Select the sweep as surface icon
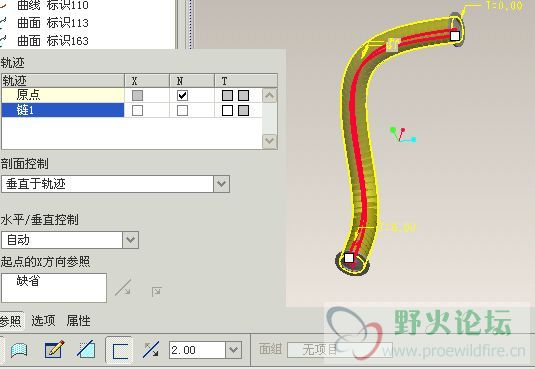 (19, 350)
